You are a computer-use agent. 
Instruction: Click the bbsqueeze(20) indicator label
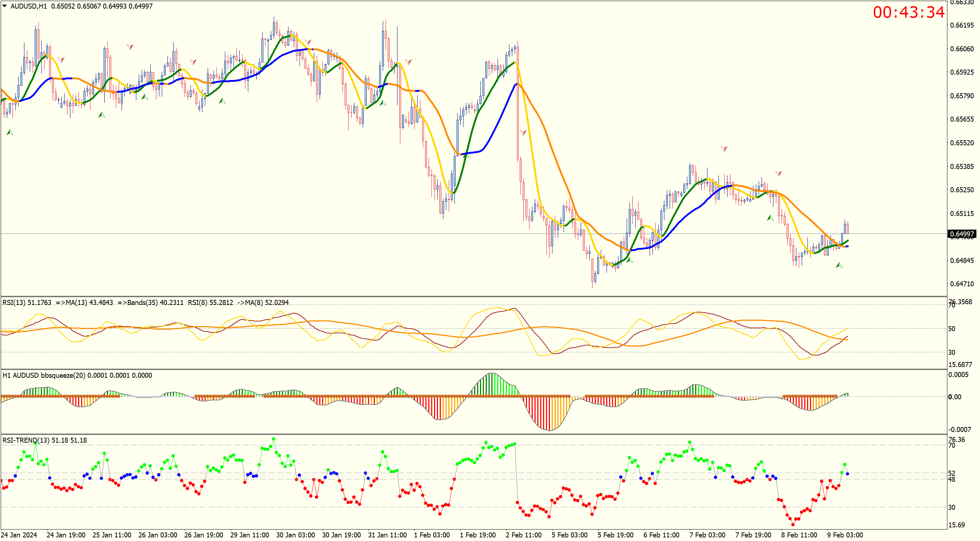[64, 376]
